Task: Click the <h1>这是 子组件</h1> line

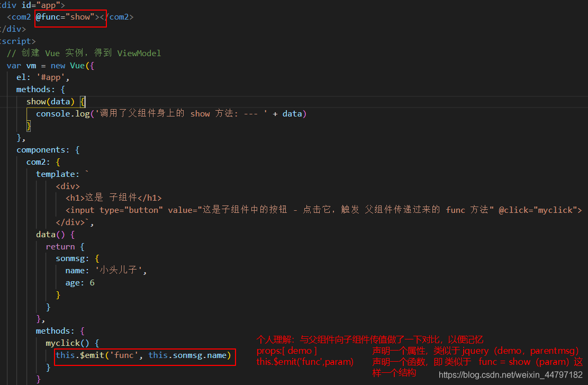Action: click(x=114, y=198)
